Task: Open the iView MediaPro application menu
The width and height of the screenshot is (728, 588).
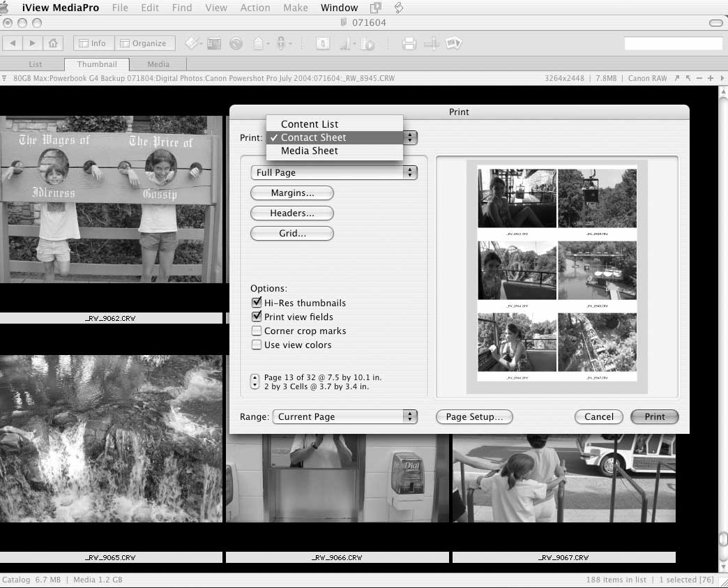Action: tap(61, 8)
